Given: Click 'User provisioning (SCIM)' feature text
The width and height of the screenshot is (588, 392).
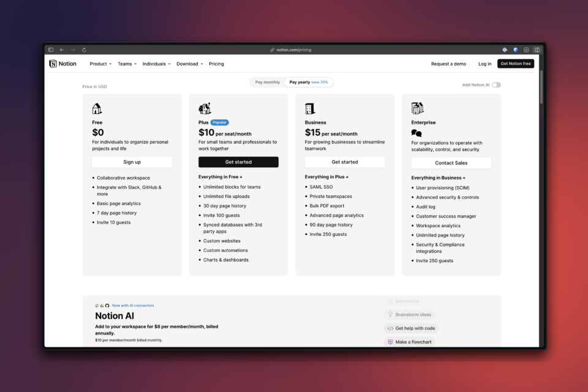Looking at the screenshot, I should pyautogui.click(x=442, y=187).
